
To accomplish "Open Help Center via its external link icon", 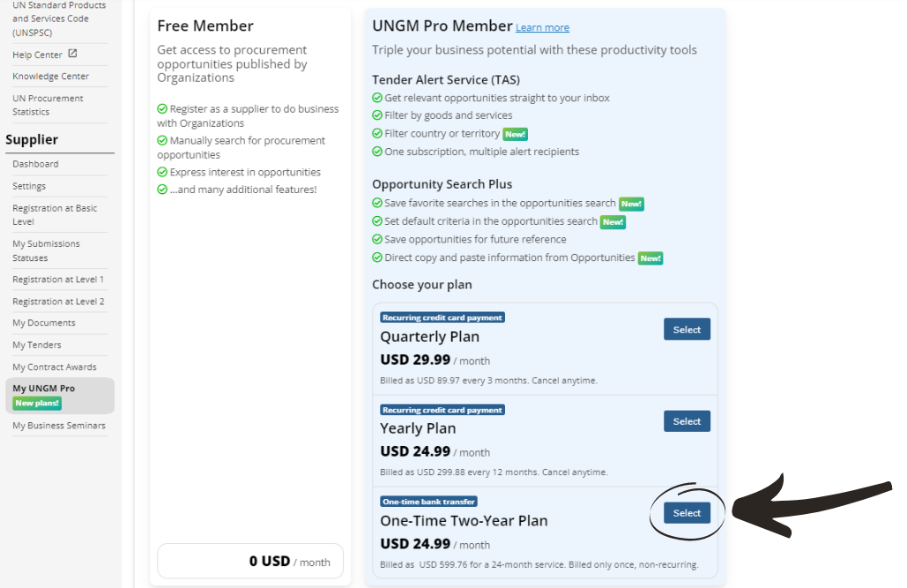I will [74, 54].
